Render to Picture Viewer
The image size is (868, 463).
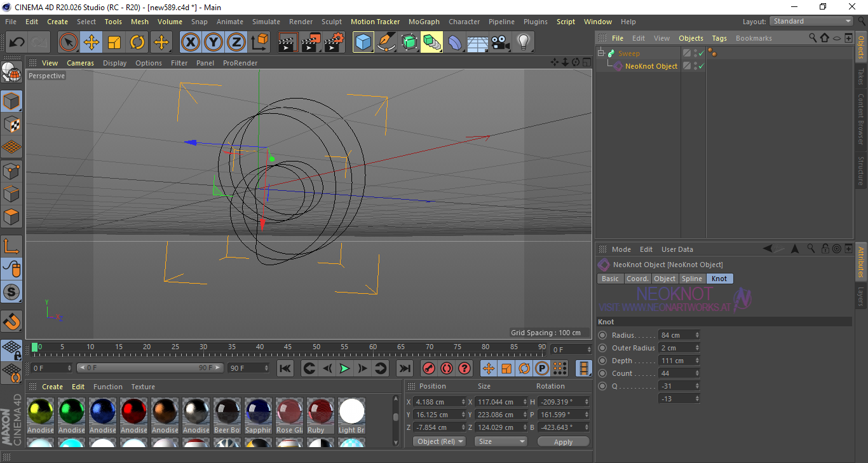click(x=311, y=43)
